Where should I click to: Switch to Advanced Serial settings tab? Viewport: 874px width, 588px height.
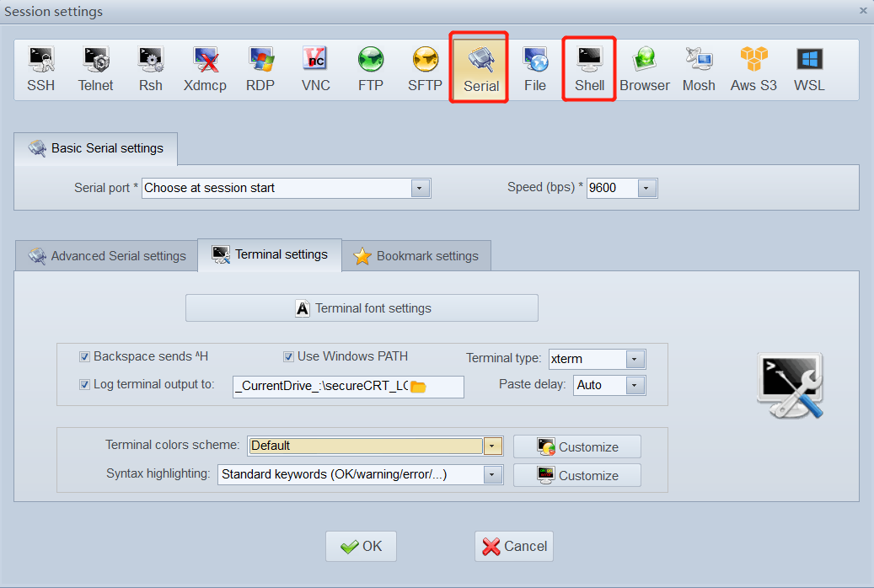(x=107, y=256)
